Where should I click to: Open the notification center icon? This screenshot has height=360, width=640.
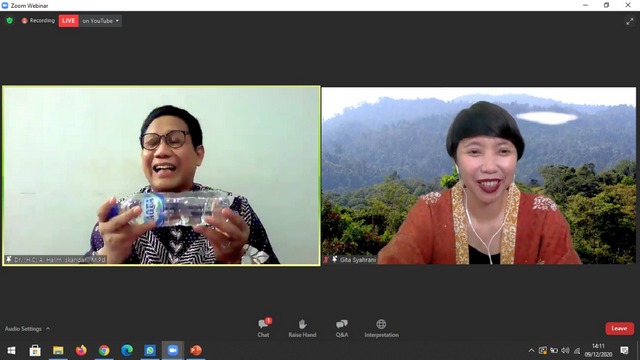click(624, 350)
